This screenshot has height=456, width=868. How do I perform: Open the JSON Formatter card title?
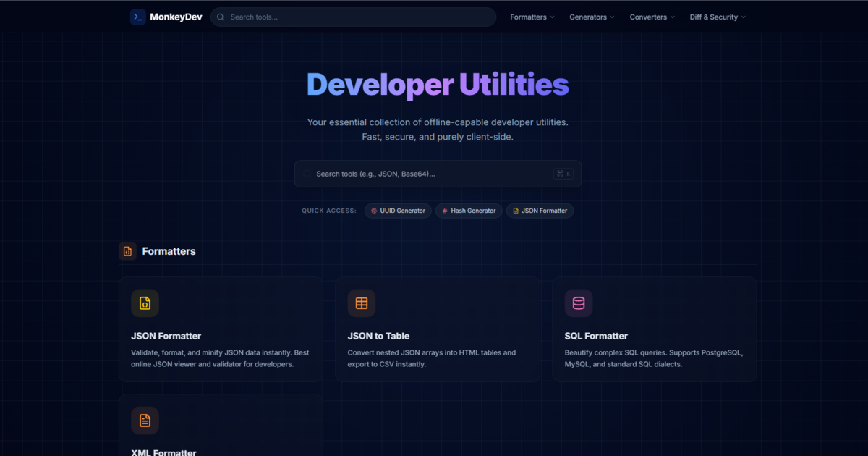pyautogui.click(x=166, y=336)
